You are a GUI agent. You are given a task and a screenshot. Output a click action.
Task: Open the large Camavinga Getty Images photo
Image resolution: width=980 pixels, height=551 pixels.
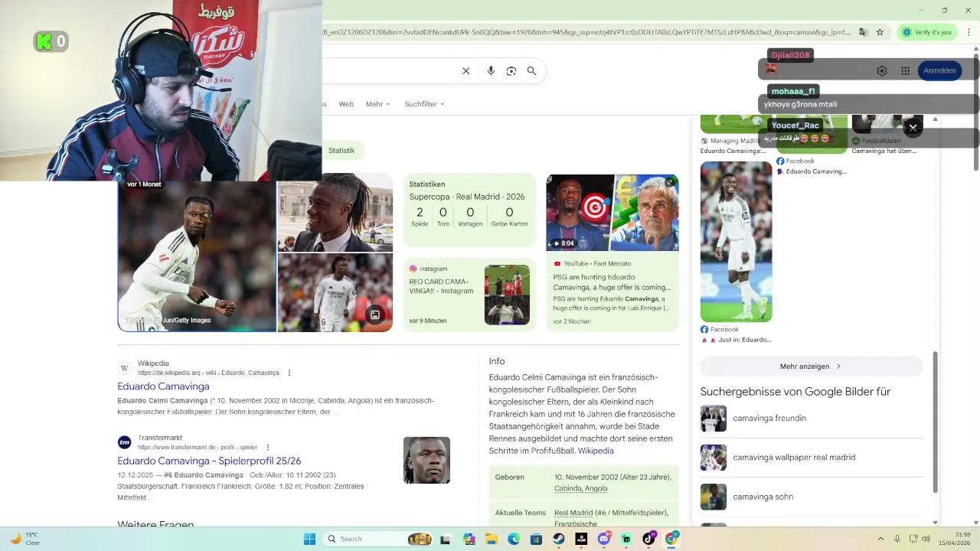197,256
